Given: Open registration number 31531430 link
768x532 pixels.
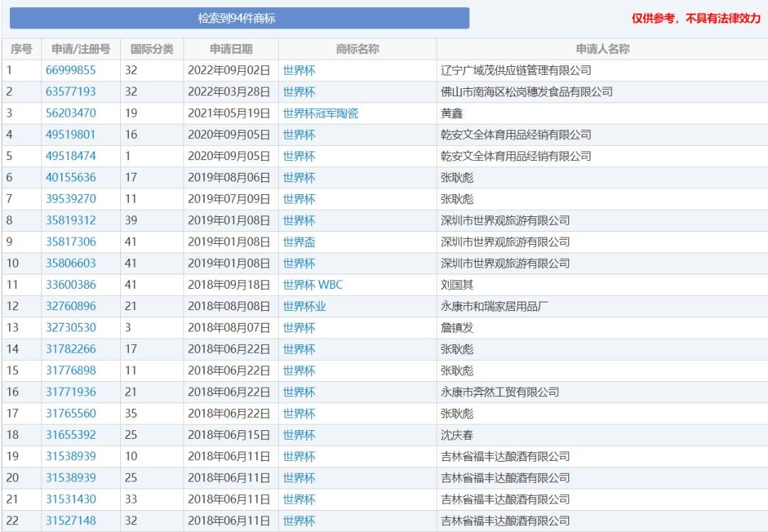Looking at the screenshot, I should (70, 499).
